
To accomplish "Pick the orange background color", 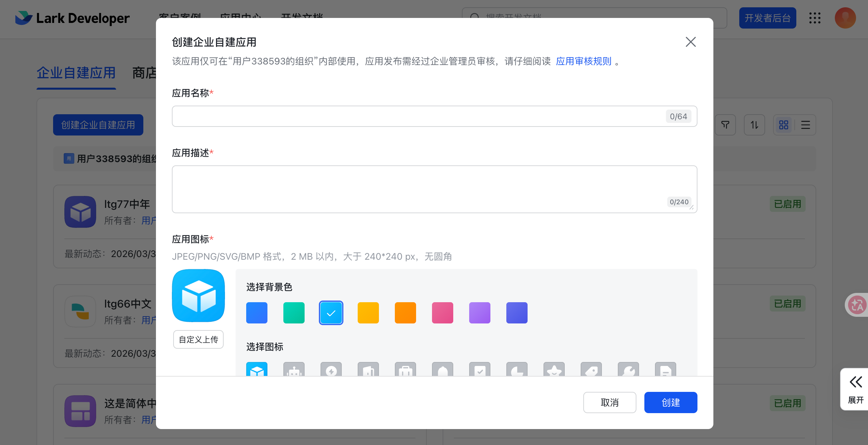I will [x=405, y=312].
